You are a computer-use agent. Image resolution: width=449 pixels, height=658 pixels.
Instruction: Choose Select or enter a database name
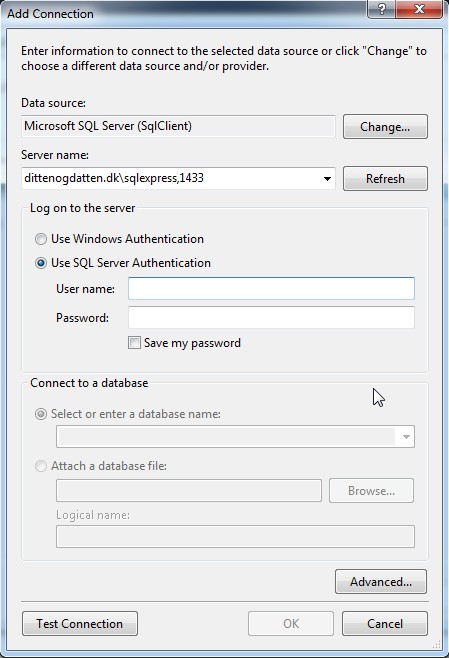click(x=41, y=414)
